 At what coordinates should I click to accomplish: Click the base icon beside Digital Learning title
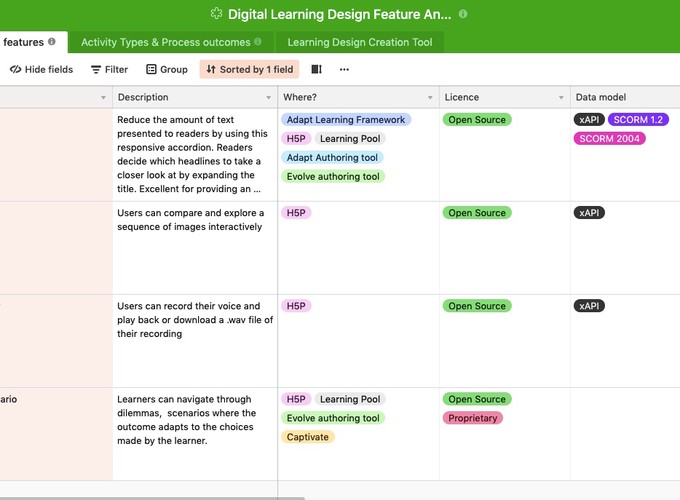point(216,14)
